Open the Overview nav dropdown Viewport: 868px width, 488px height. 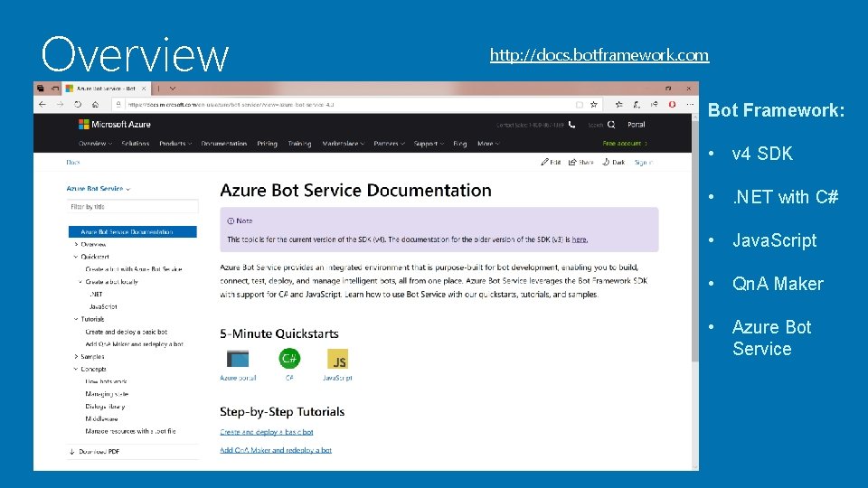point(95,144)
